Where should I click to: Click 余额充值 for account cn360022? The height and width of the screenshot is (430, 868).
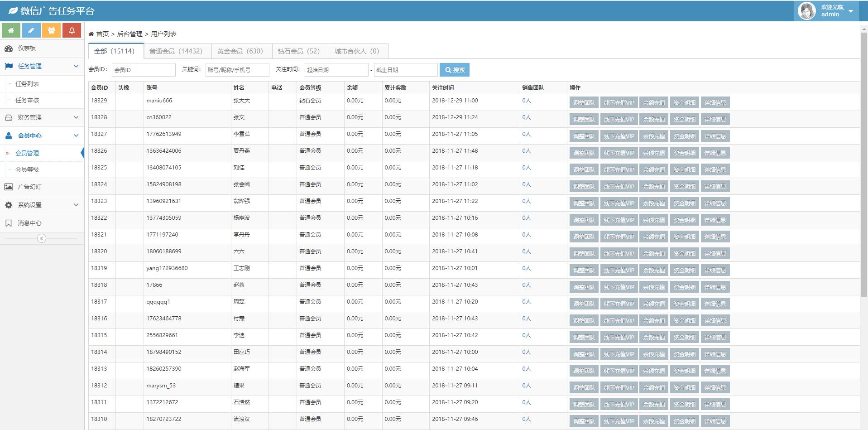tap(654, 120)
